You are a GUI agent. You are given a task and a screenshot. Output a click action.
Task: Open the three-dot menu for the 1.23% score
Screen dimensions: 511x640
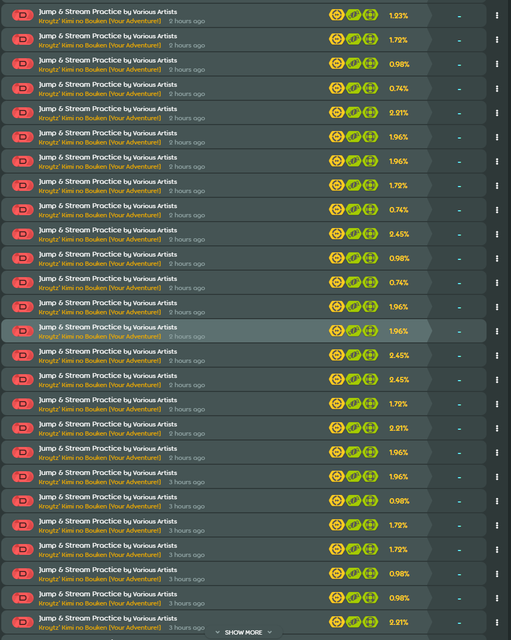(x=497, y=16)
